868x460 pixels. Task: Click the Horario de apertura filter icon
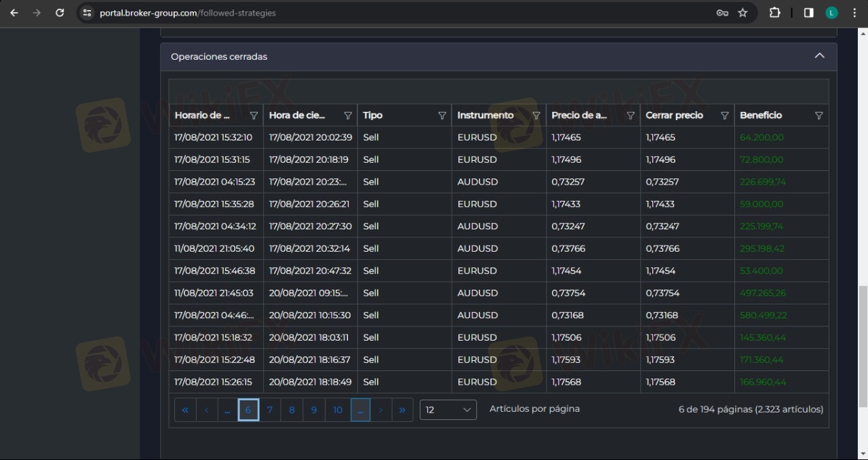(x=254, y=115)
